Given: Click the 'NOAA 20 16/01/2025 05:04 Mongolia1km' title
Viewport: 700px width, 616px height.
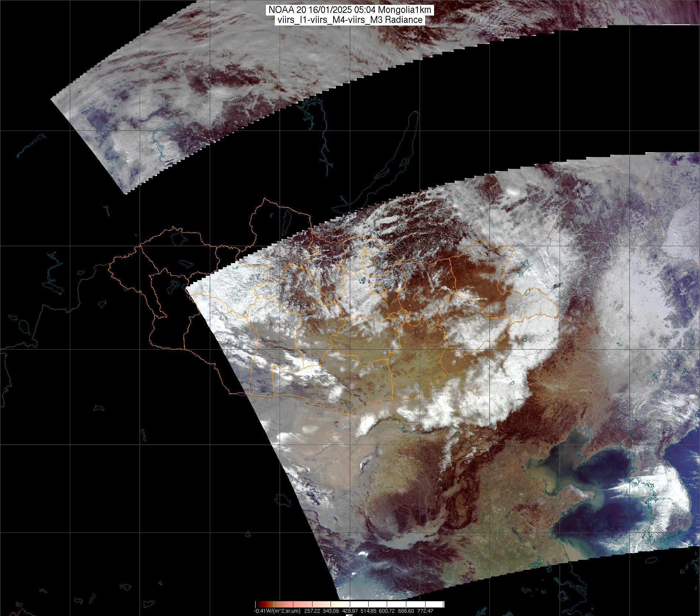Looking at the screenshot, I should tap(349, 10).
